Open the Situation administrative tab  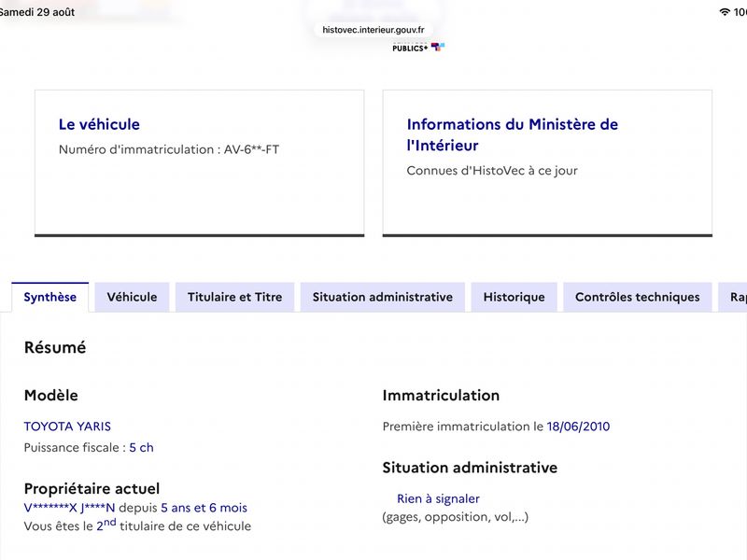click(383, 297)
